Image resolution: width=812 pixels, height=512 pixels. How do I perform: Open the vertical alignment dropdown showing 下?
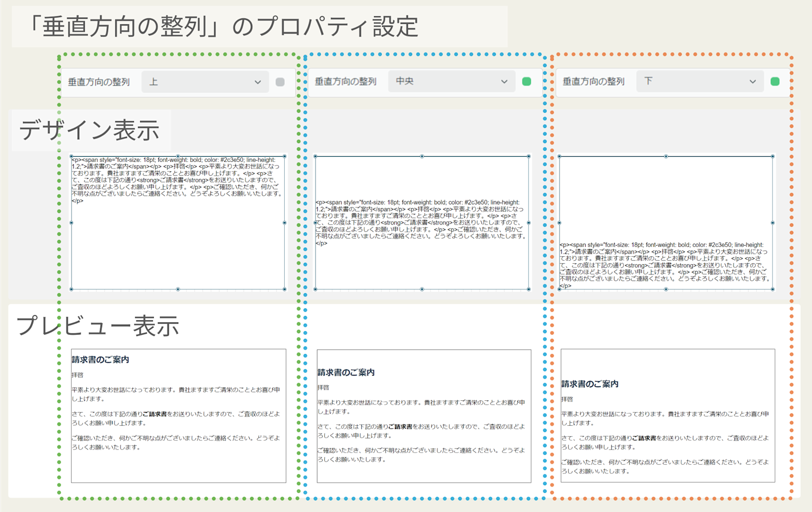700,81
